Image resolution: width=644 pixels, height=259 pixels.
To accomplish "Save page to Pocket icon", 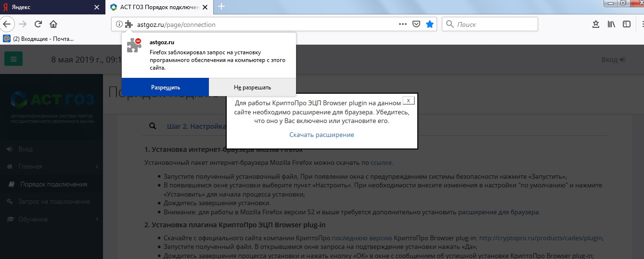I will pos(417,24).
